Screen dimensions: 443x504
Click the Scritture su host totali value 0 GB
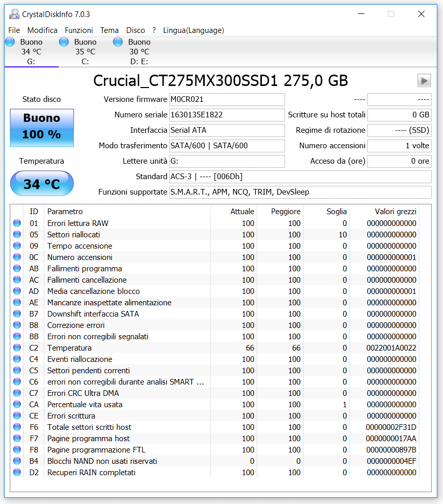pyautogui.click(x=399, y=115)
